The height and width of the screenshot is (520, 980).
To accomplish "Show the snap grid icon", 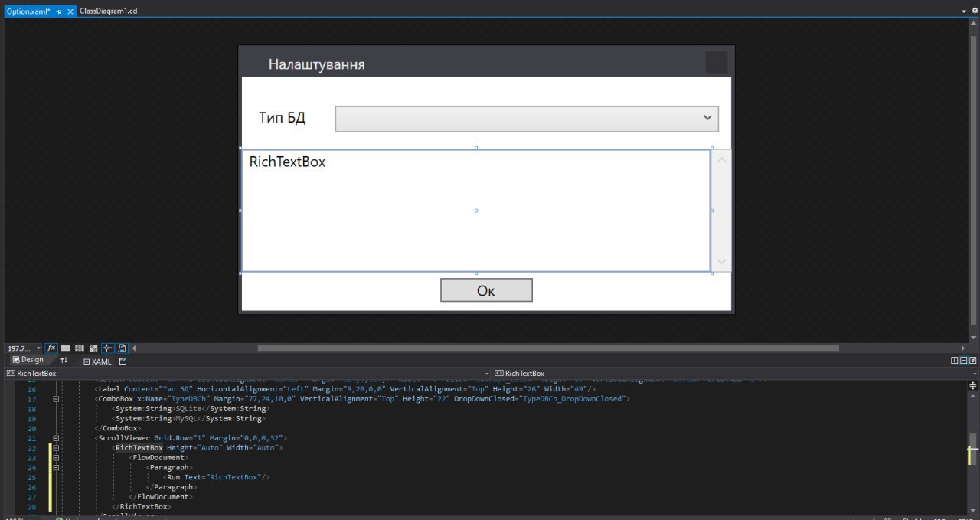I will pyautogui.click(x=66, y=348).
